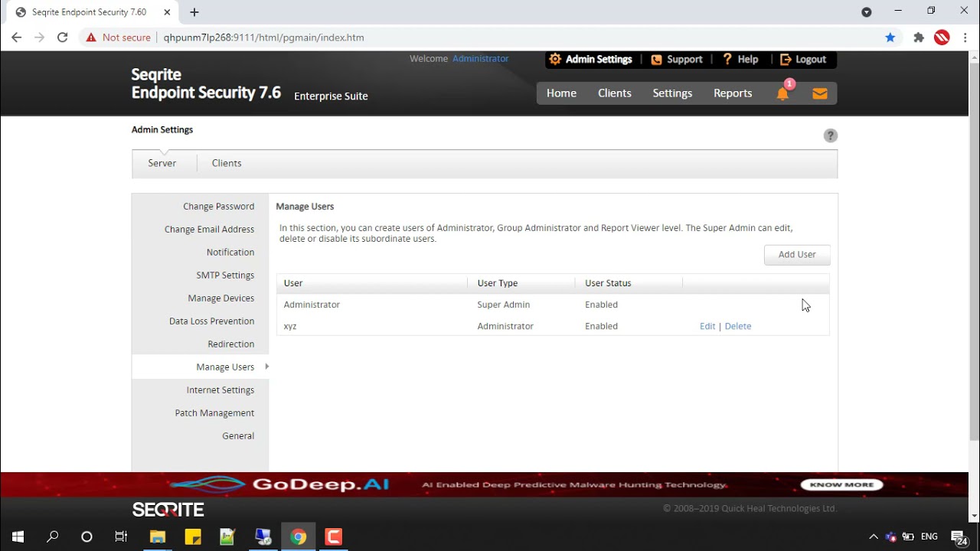Open Windows taskbar search
This screenshot has width=980, height=551.
coord(53,536)
